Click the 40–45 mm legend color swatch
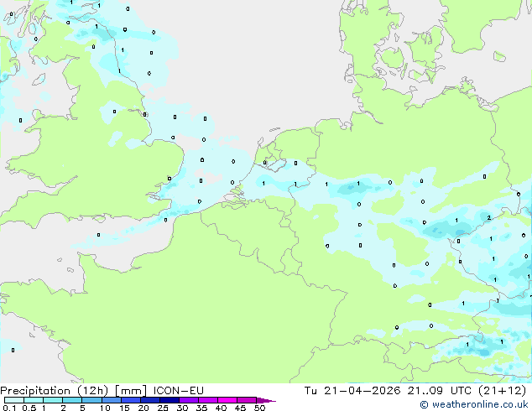Screen dimensions: 532x411 (x=227, y=400)
